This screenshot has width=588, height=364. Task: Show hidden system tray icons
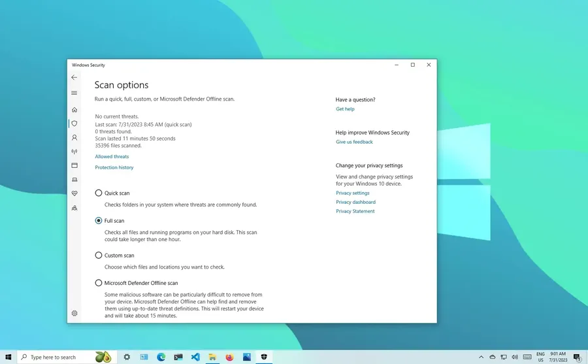click(481, 357)
